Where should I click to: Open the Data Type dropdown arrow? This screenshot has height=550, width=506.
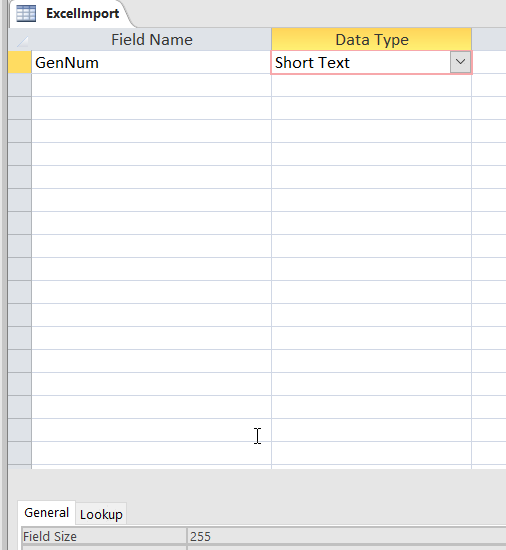pos(460,62)
